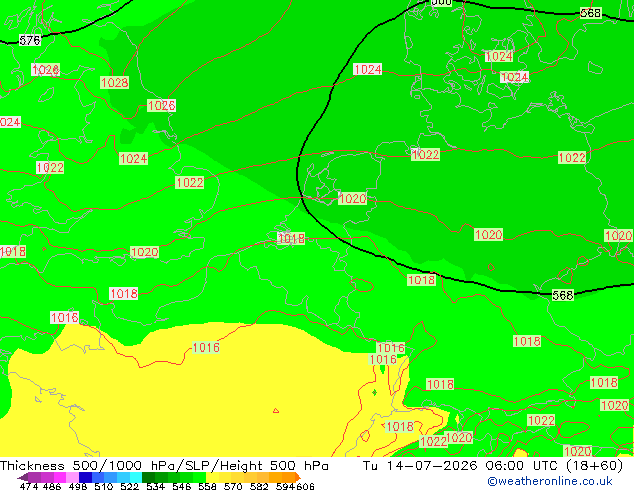Click the 570 legend value
The image size is (634, 490).
(233, 486)
